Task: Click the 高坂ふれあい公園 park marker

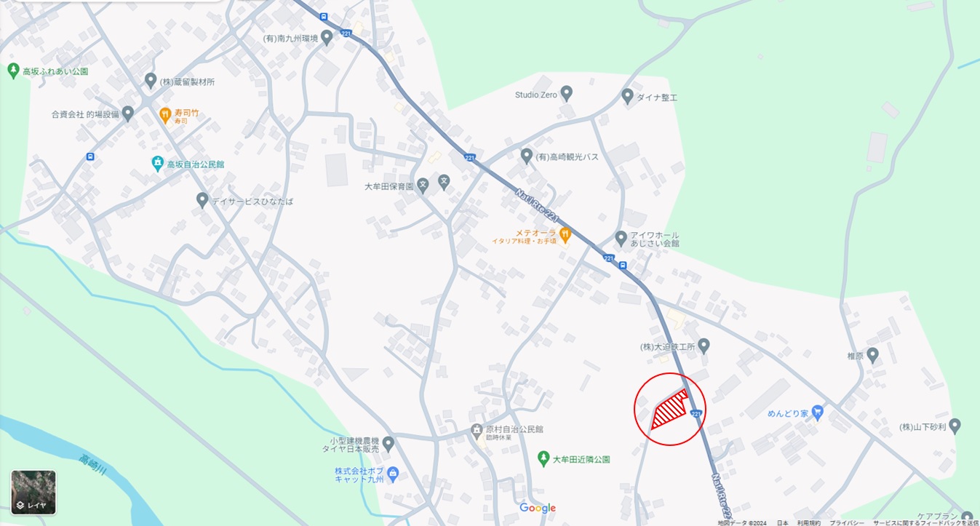Action: [x=12, y=71]
